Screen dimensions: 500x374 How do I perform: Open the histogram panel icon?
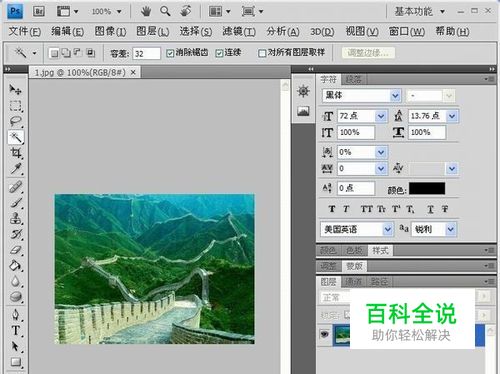point(303,111)
